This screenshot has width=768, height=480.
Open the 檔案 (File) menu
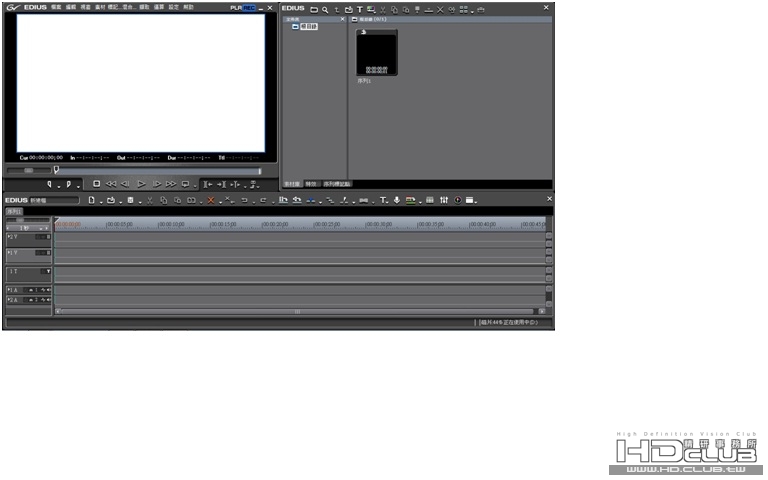(56, 7)
